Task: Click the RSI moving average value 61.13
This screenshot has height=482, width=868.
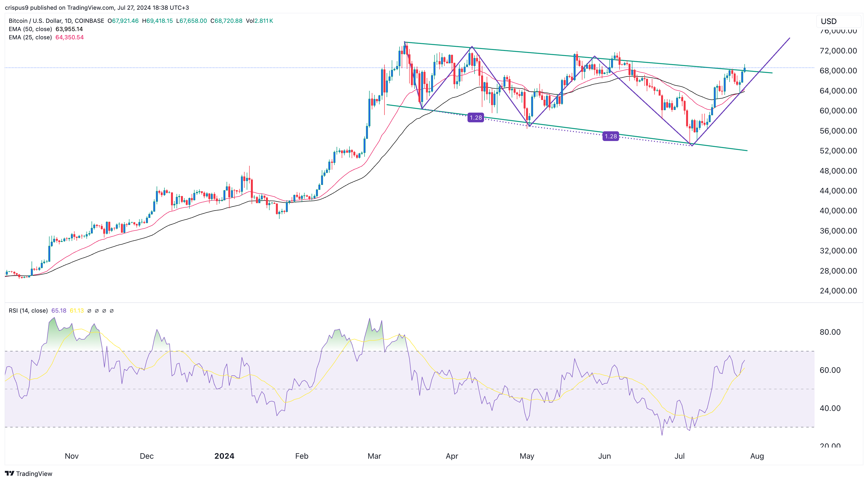Action: point(77,311)
